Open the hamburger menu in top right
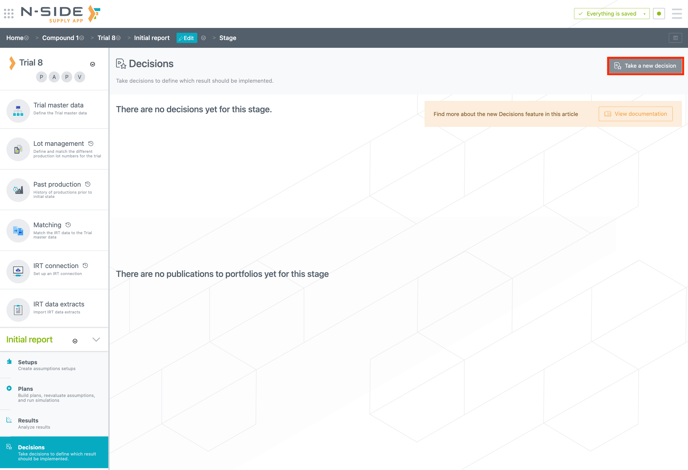 [677, 14]
